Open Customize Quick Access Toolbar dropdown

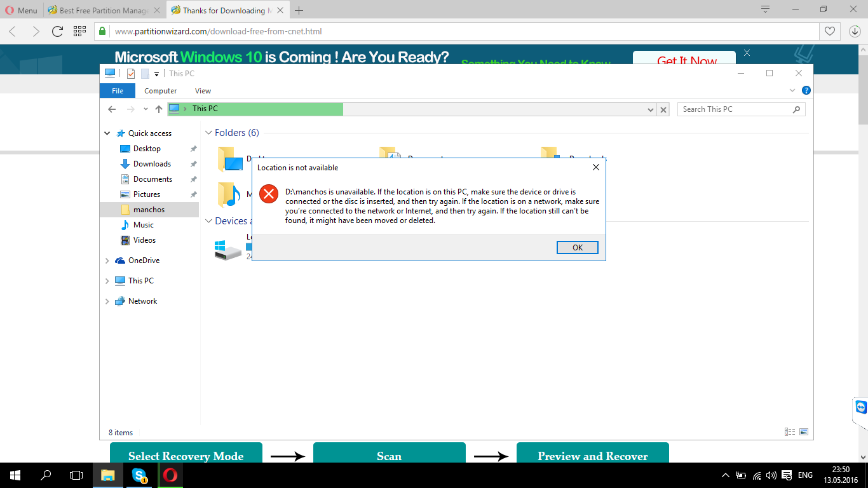point(156,74)
